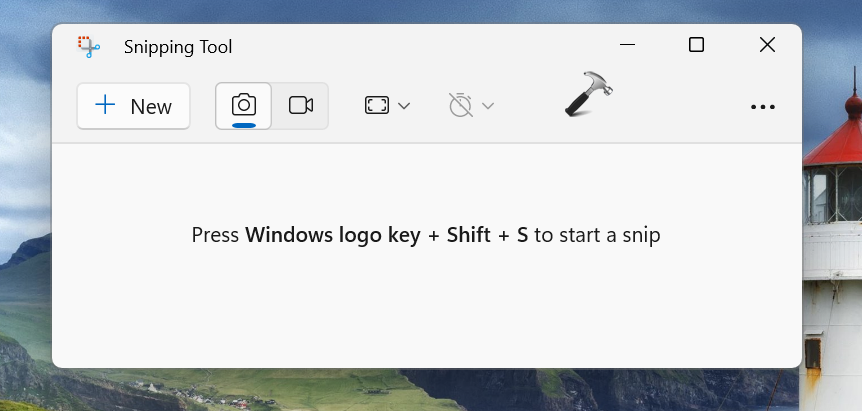Expand the delay timer chevron dropdown
862x411 pixels.
tap(488, 106)
